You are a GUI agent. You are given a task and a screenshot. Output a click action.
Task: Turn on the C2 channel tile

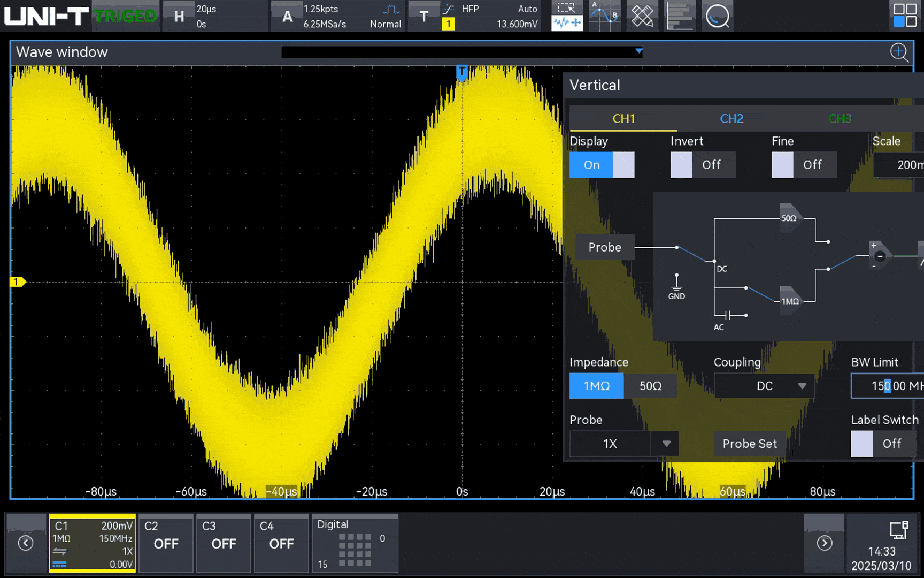click(166, 544)
